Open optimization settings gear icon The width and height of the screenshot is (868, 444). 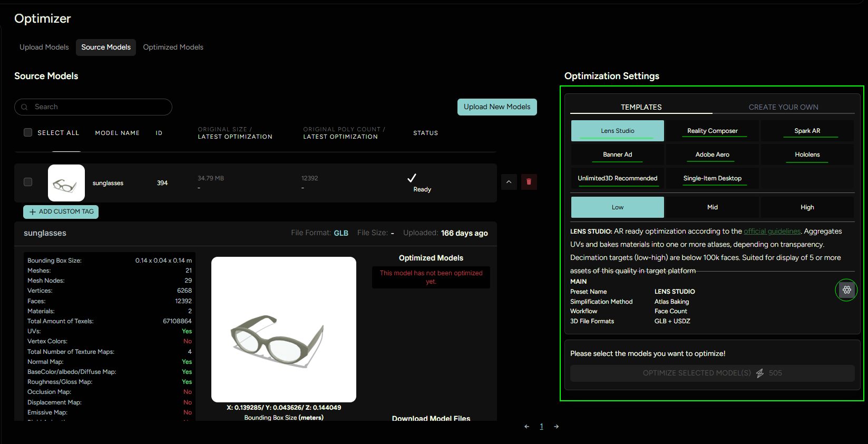tap(846, 290)
